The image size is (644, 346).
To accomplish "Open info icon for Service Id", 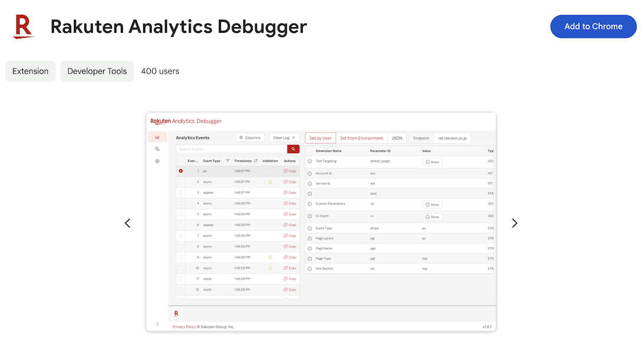I will point(310,184).
